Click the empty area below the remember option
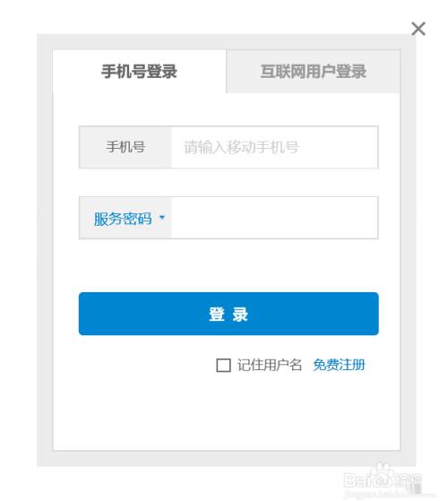This screenshot has height=501, width=448. point(227,412)
